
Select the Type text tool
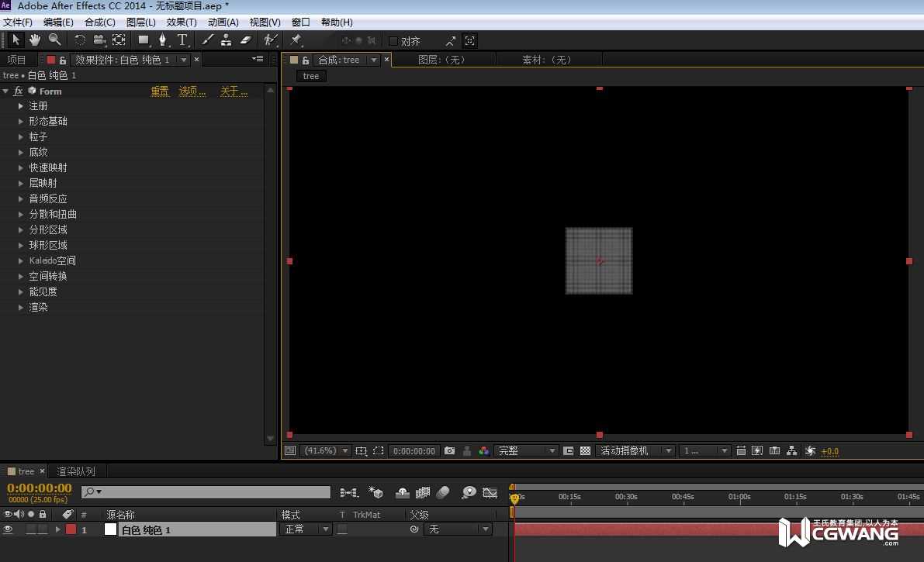(x=182, y=40)
